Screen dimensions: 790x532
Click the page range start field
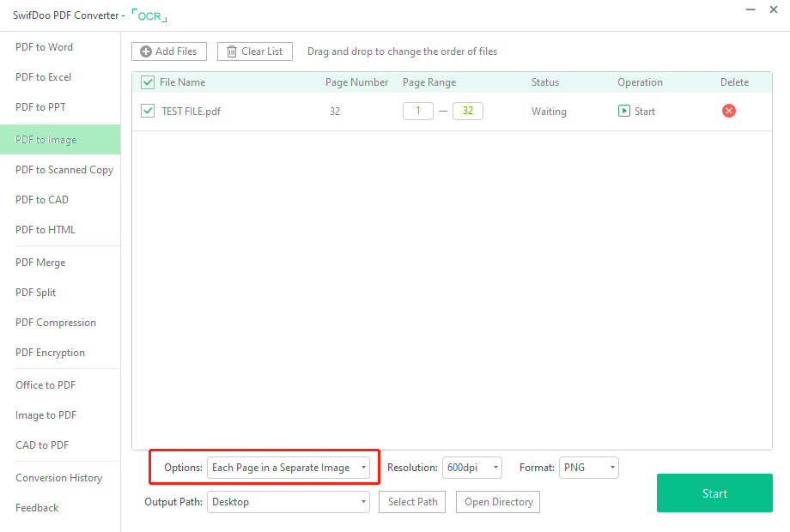point(418,111)
